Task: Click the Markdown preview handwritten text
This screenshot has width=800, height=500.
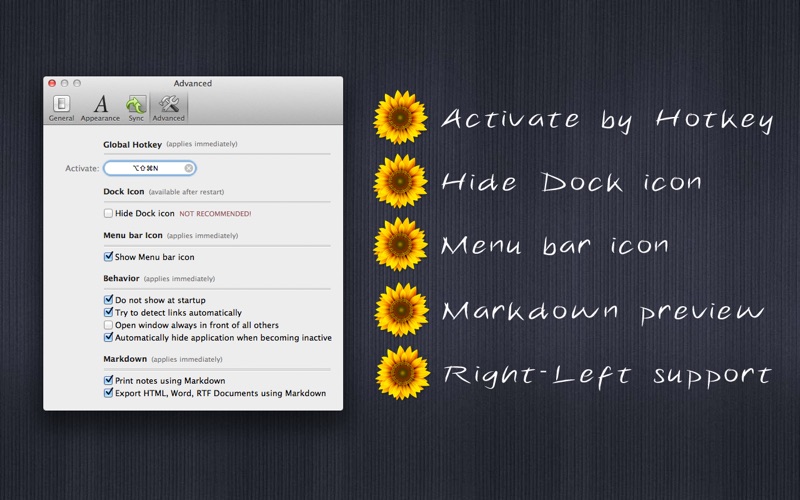Action: click(x=603, y=311)
